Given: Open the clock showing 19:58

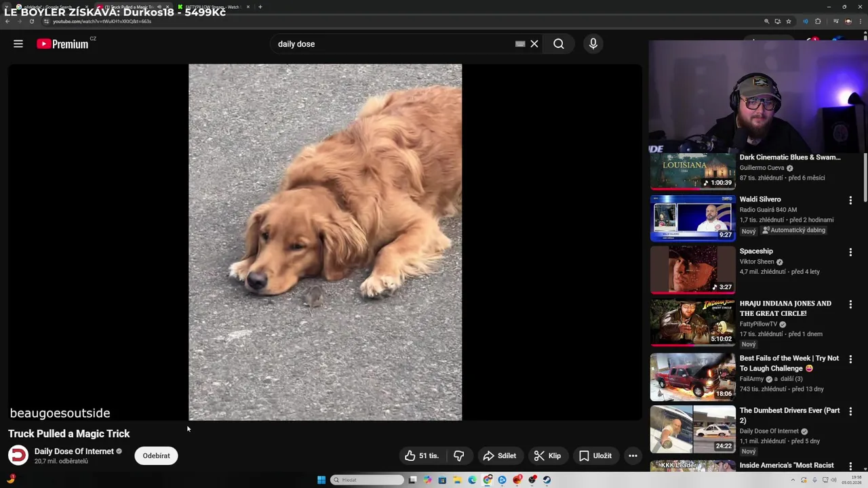Looking at the screenshot, I should (852, 480).
